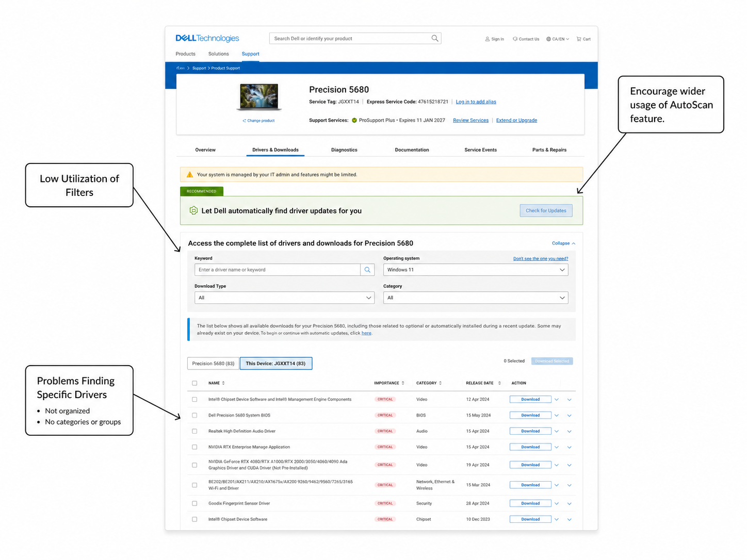Check the Intel Chipset Device Software row
The height and width of the screenshot is (560, 747).
click(x=194, y=519)
